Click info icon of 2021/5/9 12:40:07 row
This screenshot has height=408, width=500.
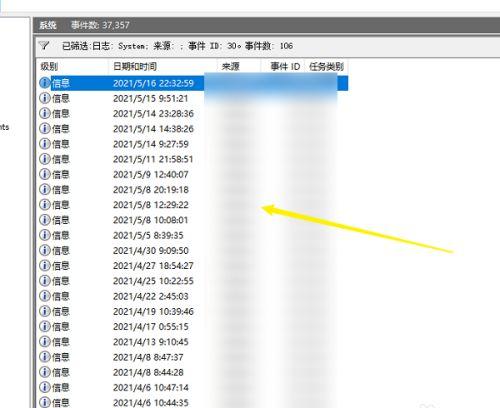coord(45,174)
